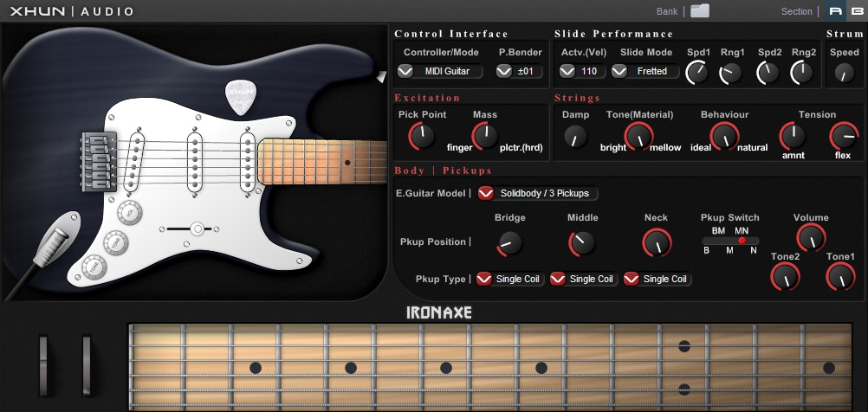Click the middle pickup on the guitar

[194, 163]
